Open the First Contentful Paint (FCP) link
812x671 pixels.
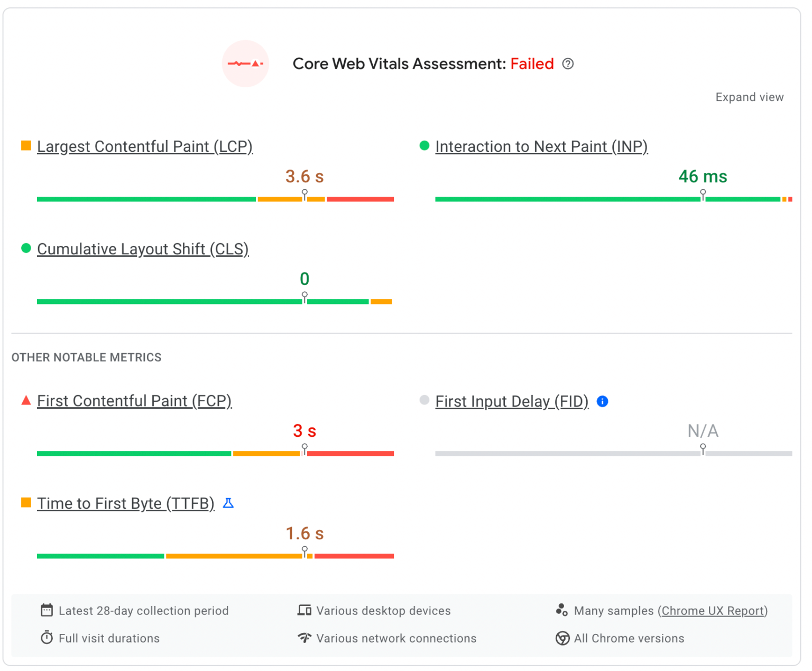coord(134,401)
